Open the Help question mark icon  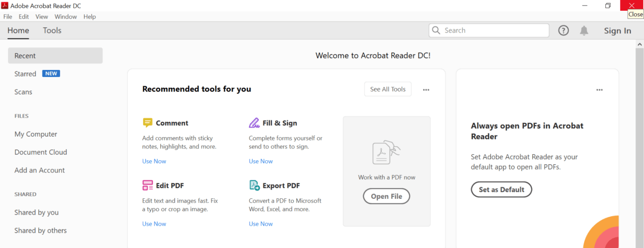563,31
